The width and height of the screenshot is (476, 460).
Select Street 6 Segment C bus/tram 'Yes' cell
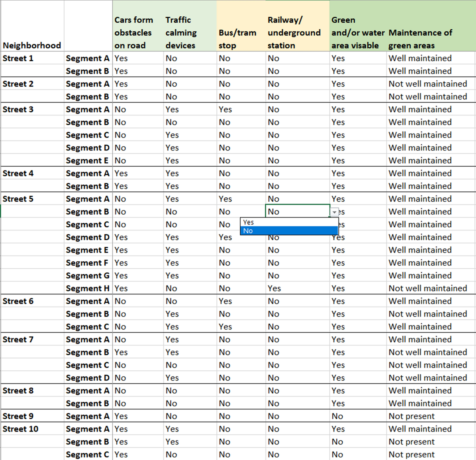241,326
